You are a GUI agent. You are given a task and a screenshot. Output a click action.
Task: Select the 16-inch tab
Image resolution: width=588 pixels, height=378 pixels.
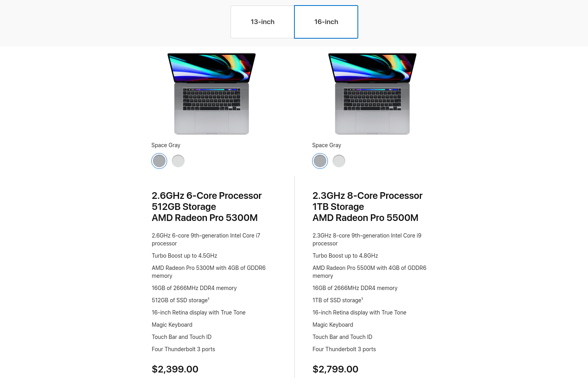pos(326,22)
